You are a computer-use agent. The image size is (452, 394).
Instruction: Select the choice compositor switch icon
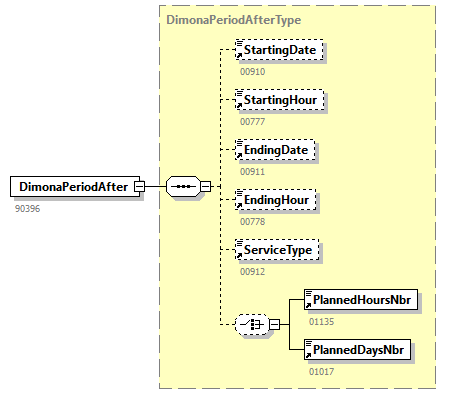[252, 324]
